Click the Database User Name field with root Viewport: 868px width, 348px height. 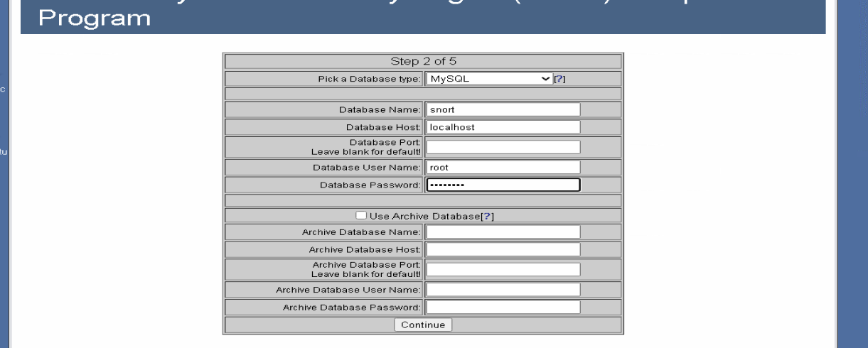pos(503,168)
